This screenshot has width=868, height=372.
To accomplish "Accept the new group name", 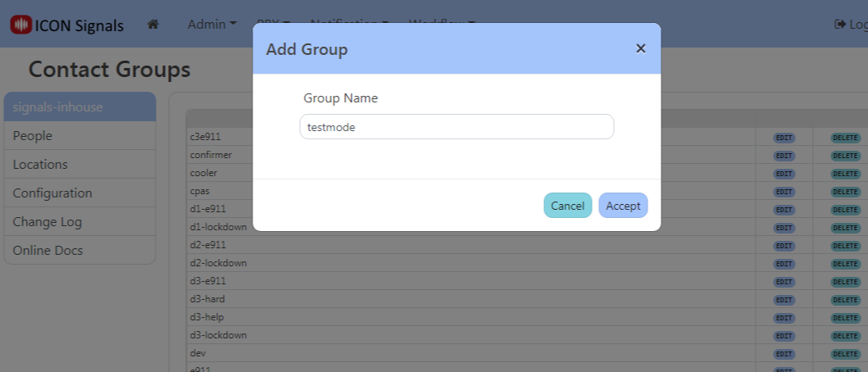I will (x=623, y=206).
